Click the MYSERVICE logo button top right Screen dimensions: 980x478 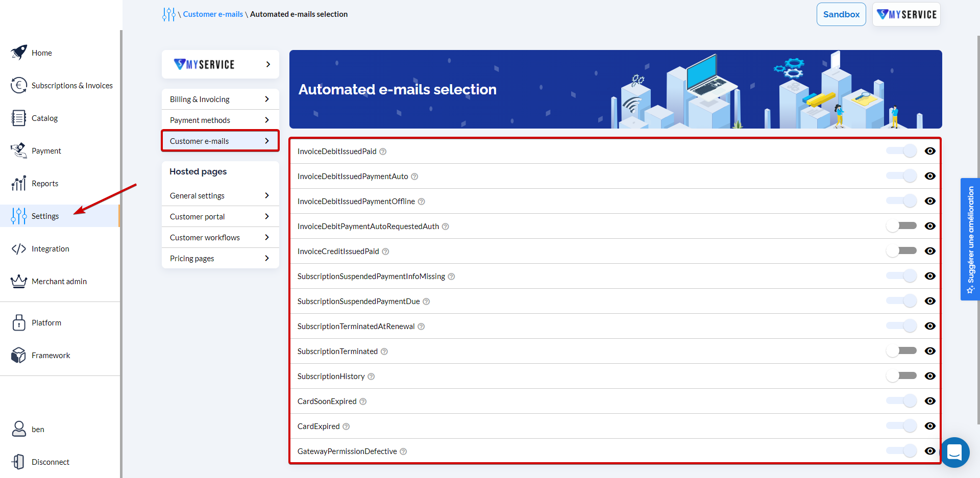(906, 14)
